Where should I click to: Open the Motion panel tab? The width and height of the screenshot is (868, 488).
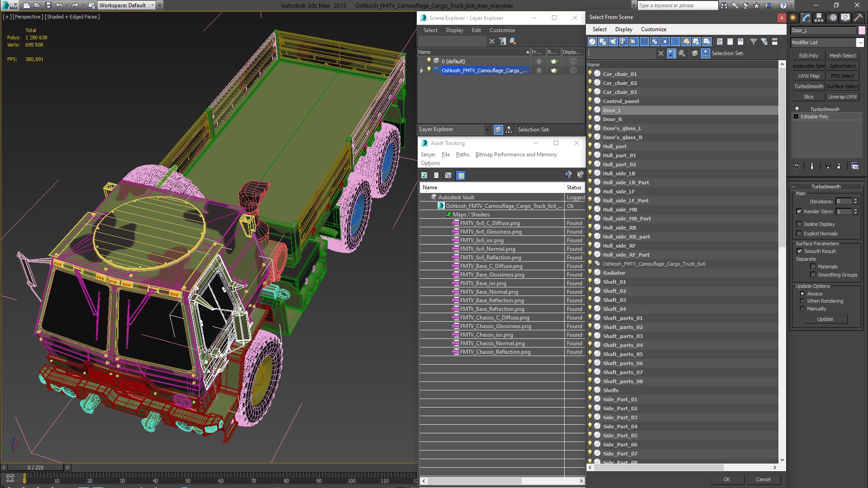[833, 18]
